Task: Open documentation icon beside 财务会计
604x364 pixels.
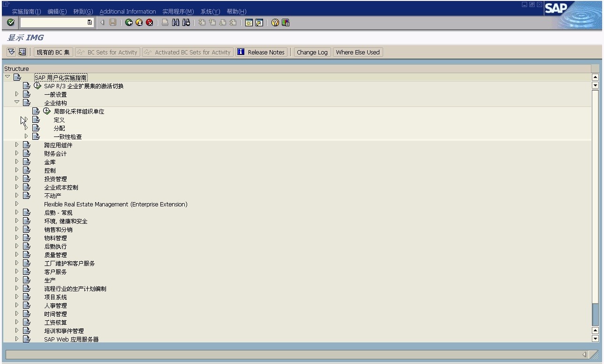Action: pyautogui.click(x=27, y=153)
